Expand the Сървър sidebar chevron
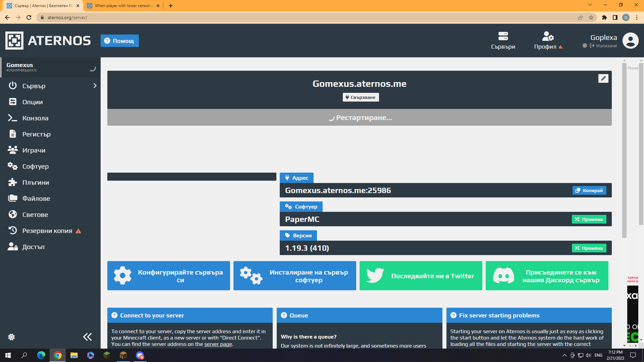Screen dimensions: 644x362 [95, 86]
